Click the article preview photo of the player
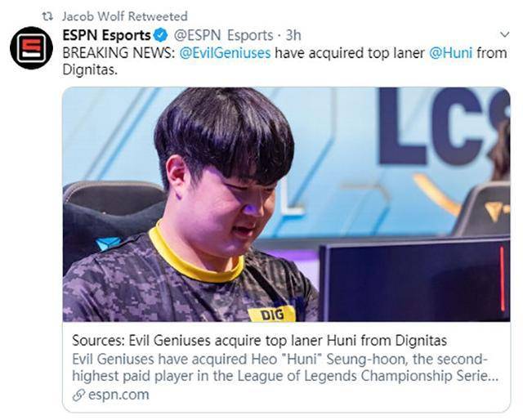The height and width of the screenshot is (420, 523). [287, 204]
